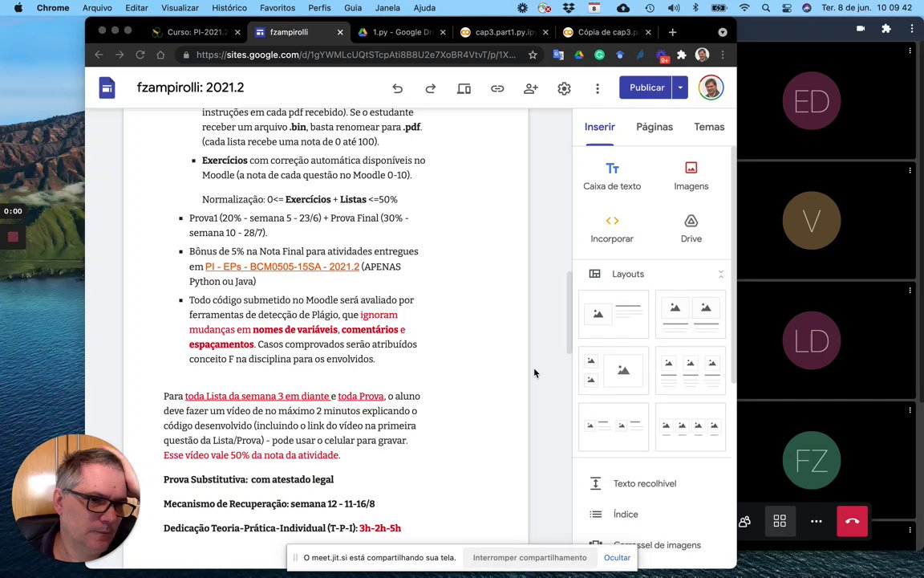Open the more options three-dot menu in Sites
Screen dimensions: 924x578
pyautogui.click(x=597, y=88)
